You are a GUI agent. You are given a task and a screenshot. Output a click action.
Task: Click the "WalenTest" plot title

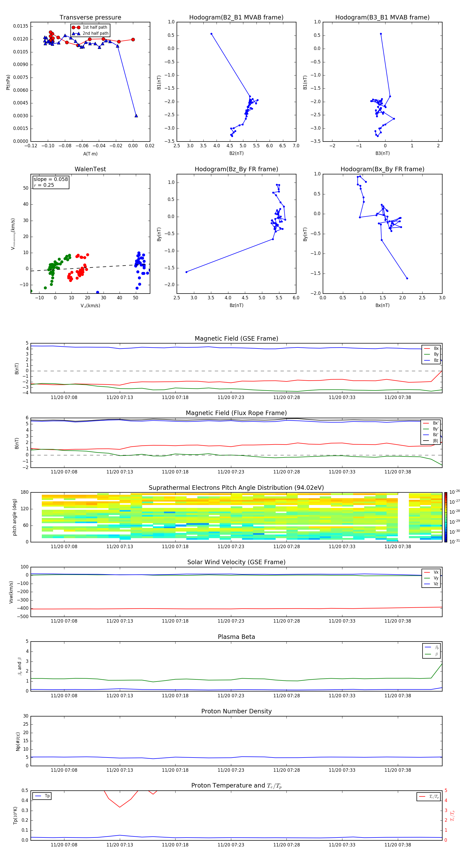point(90,169)
